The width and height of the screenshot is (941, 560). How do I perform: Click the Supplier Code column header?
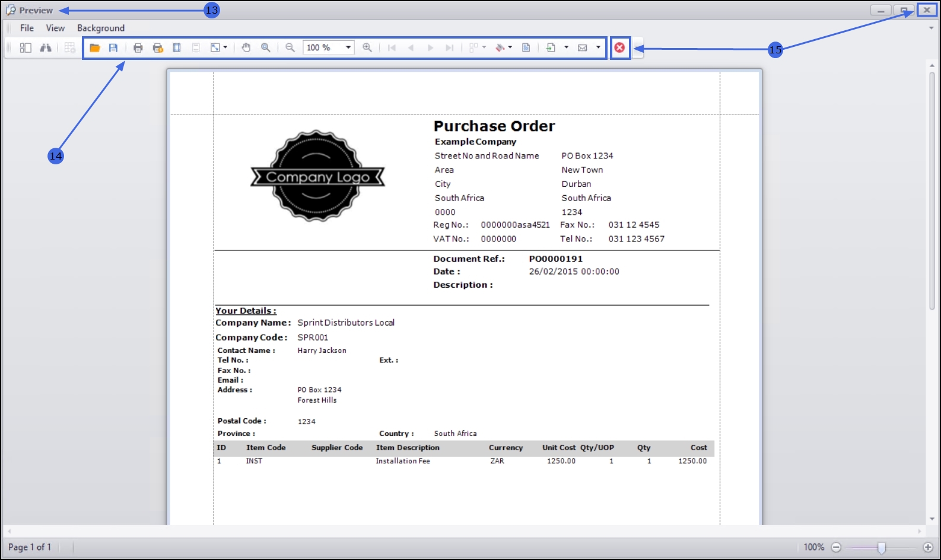[337, 448]
